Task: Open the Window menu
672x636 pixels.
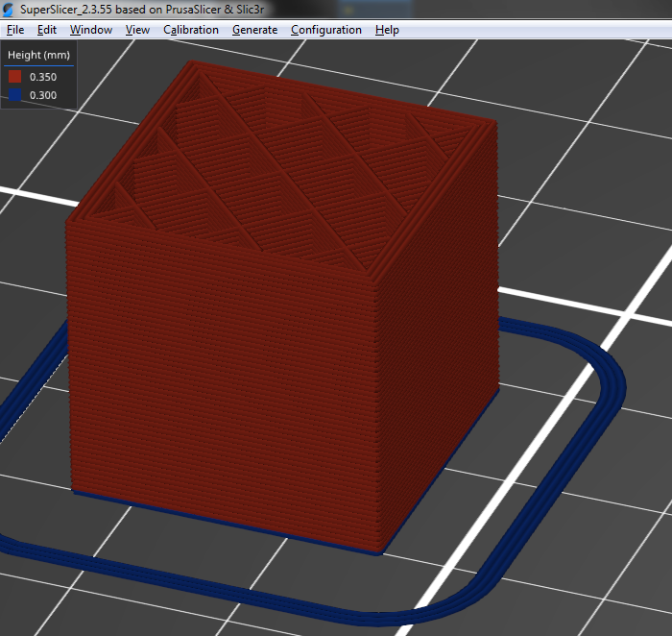Action: (x=91, y=30)
